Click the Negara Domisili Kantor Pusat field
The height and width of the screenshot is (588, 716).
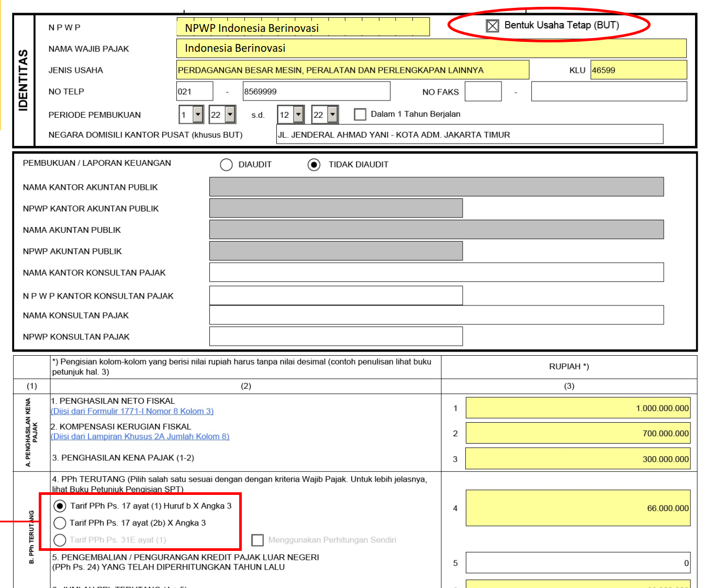[469, 134]
